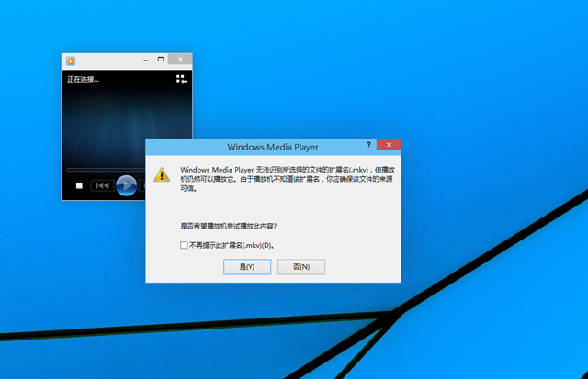This screenshot has height=379, width=588.
Task: Click the 是否希望播放机尝试播放此内容? text
Action: click(x=229, y=226)
